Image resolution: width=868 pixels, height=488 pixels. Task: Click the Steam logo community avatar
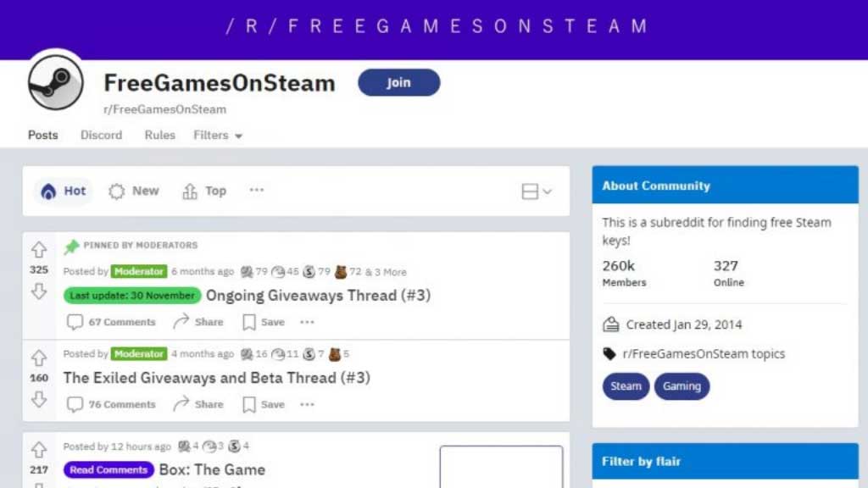[x=56, y=82]
